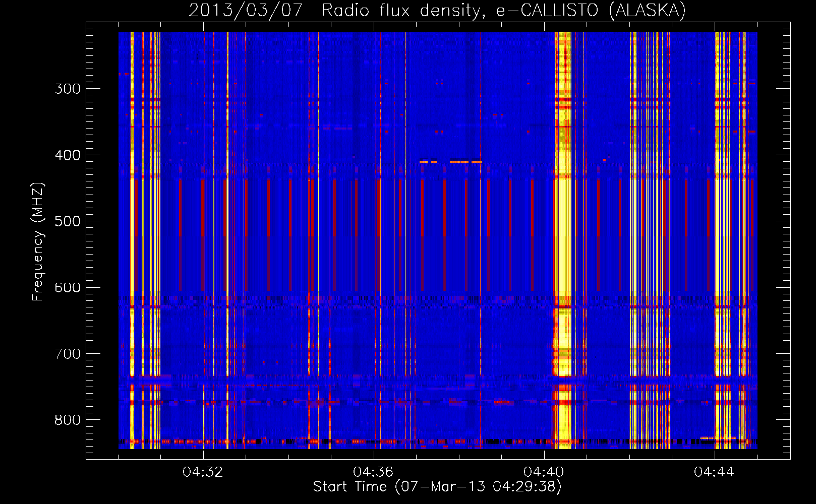Click the 04:40 time tick label
This screenshot has width=816, height=504.
pos(544,472)
